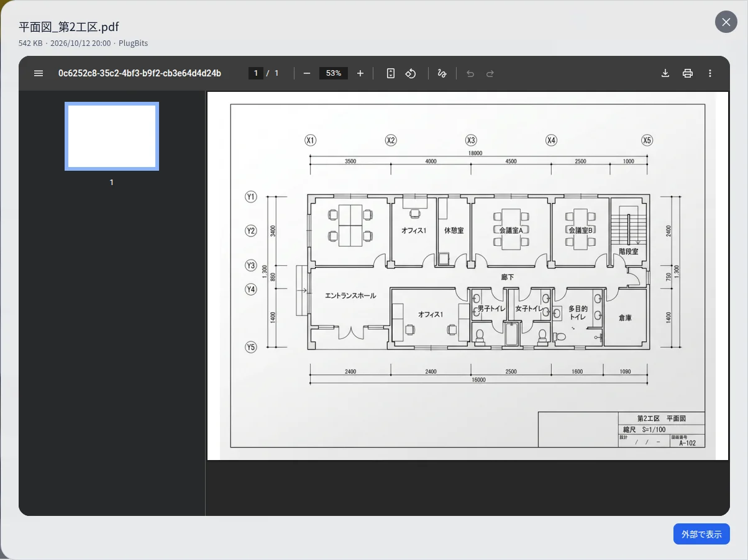Click the X1 grid marker
This screenshot has width=748, height=560.
[311, 140]
